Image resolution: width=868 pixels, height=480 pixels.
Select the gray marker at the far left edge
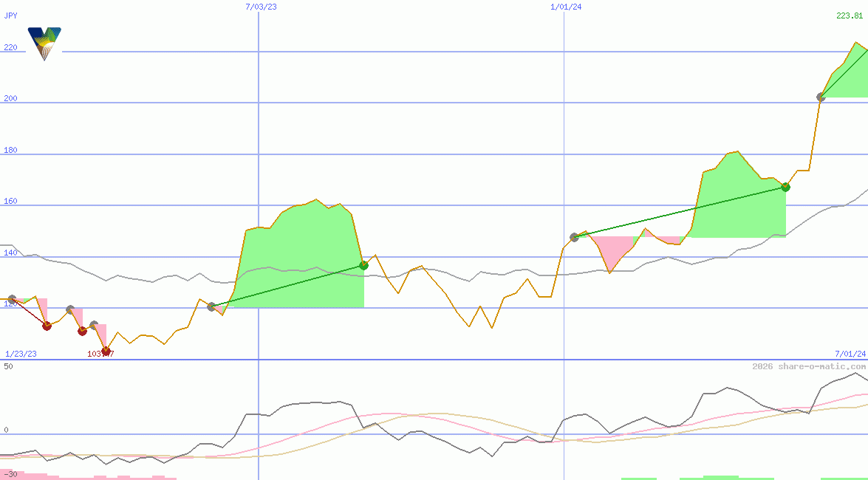[x=11, y=298]
